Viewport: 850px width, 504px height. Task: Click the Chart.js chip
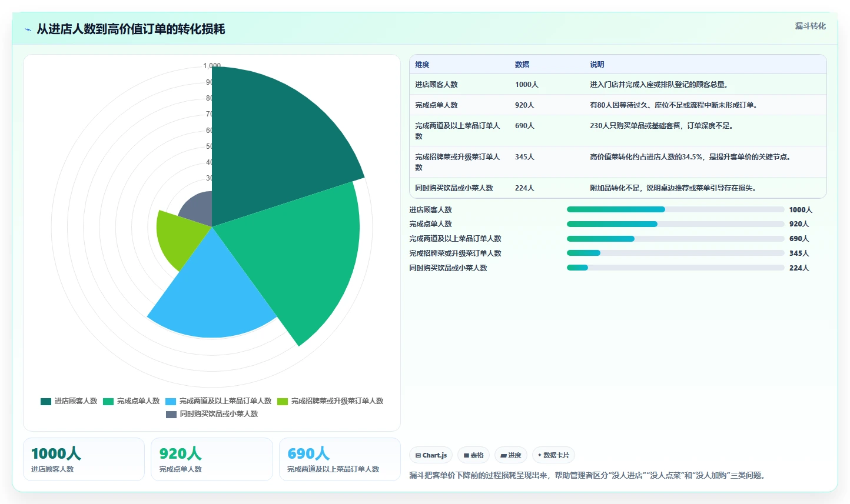pos(431,455)
